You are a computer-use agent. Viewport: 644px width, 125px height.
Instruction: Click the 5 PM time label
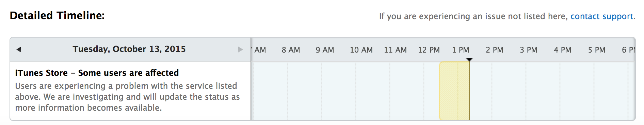coord(597,50)
